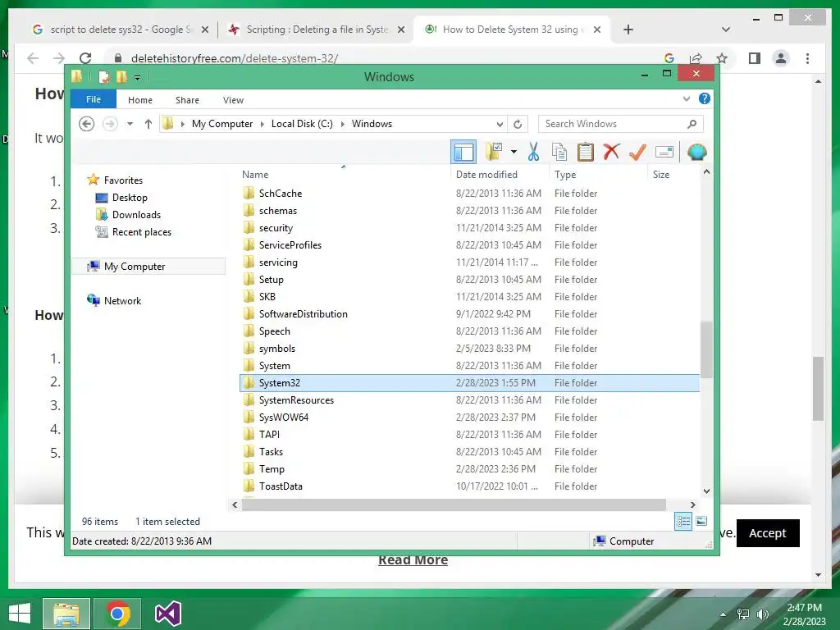Sort by the Name column header
Viewport: 840px width, 630px height.
point(255,175)
